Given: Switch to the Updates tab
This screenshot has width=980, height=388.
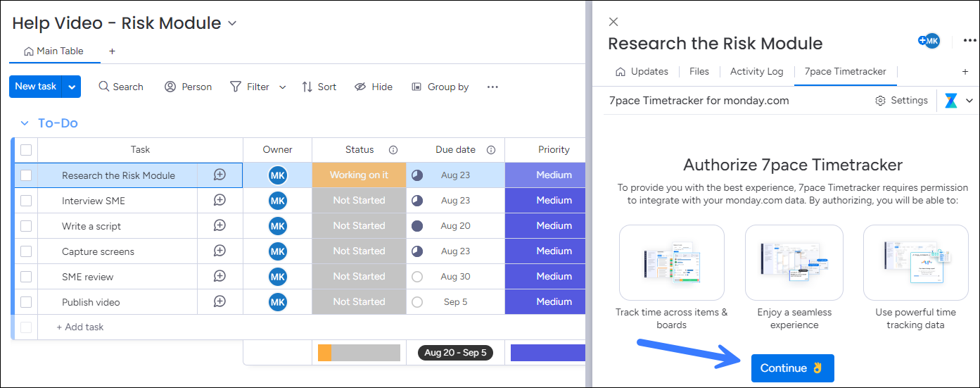Looking at the screenshot, I should point(642,71).
